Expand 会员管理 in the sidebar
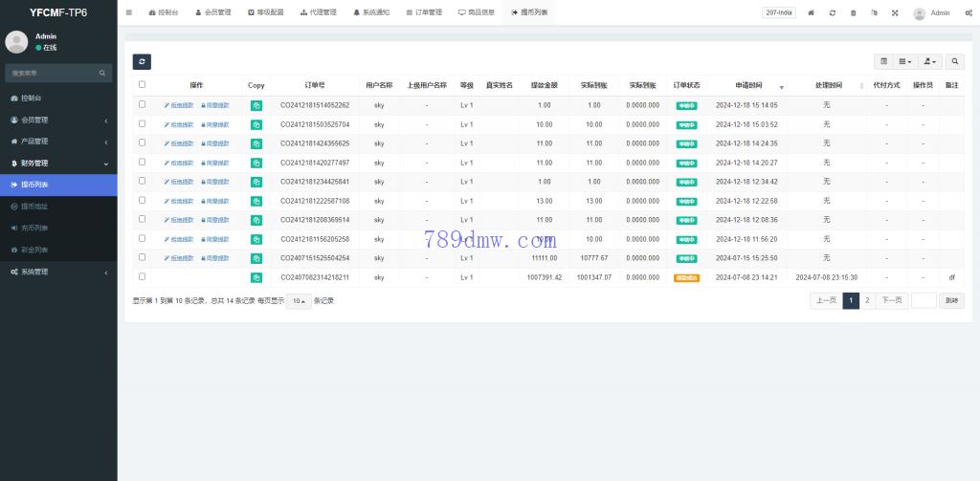Screen dimensions: 980x481 tap(58, 120)
